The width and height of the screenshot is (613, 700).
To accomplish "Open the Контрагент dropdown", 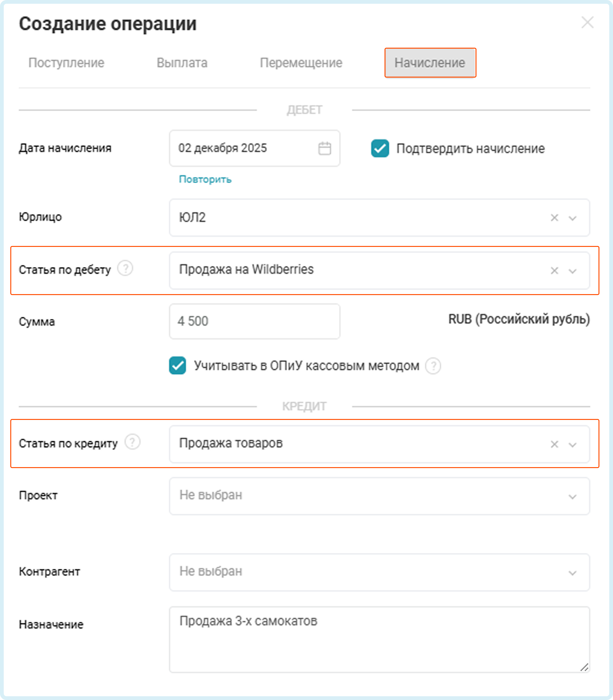I will coord(379,572).
